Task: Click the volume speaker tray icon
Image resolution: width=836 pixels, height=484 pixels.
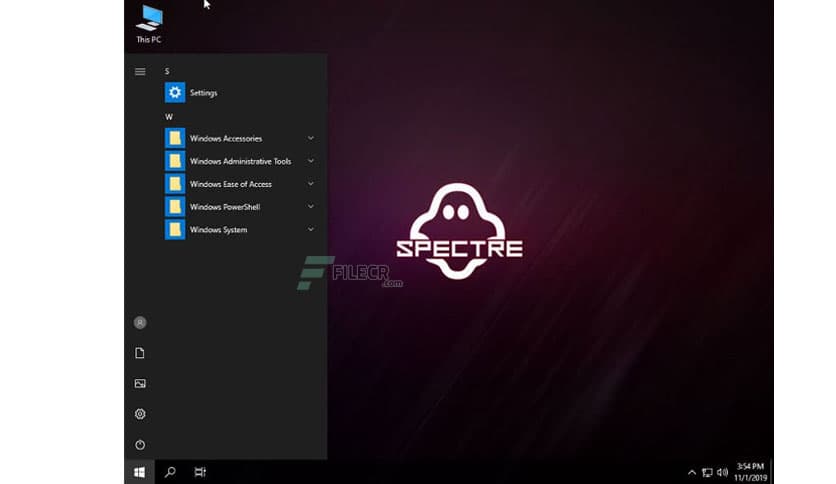Action: 722,472
